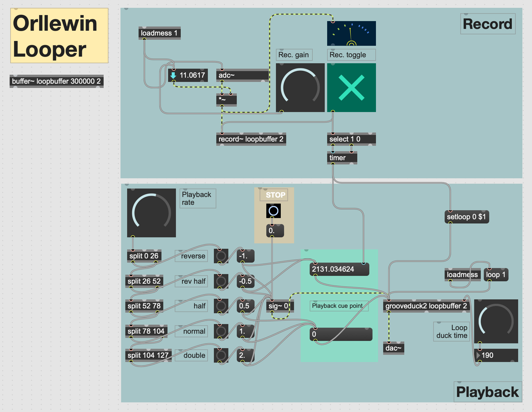Click the reverse comment label
The width and height of the screenshot is (532, 412).
[x=191, y=256]
